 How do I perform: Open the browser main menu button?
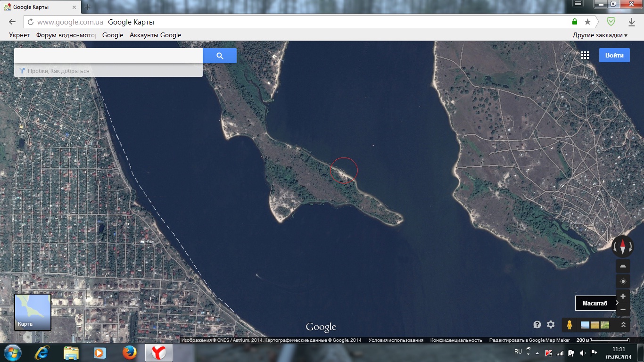pos(580,4)
